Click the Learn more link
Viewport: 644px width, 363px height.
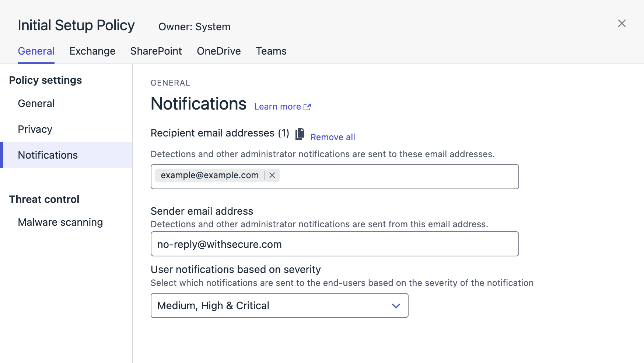click(277, 107)
